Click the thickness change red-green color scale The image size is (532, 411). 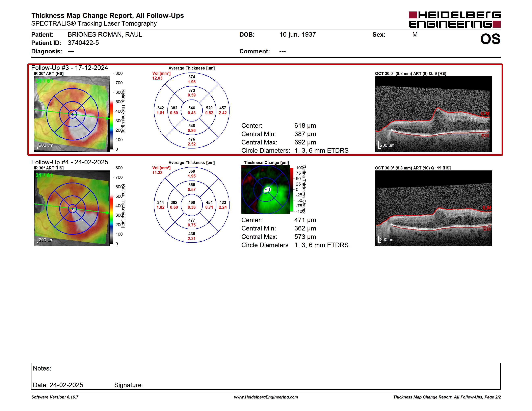point(292,189)
